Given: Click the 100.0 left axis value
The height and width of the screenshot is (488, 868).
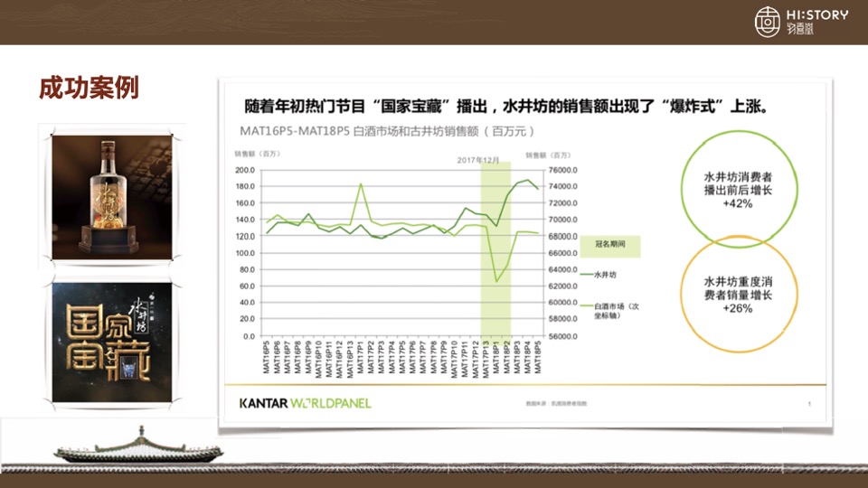Looking at the screenshot, I should pos(245,253).
